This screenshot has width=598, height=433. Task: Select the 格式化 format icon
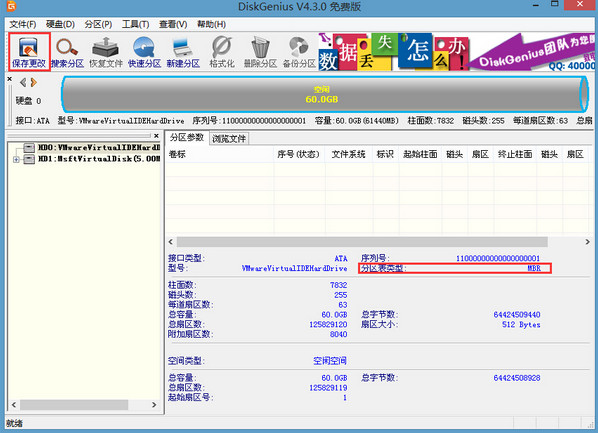[222, 52]
